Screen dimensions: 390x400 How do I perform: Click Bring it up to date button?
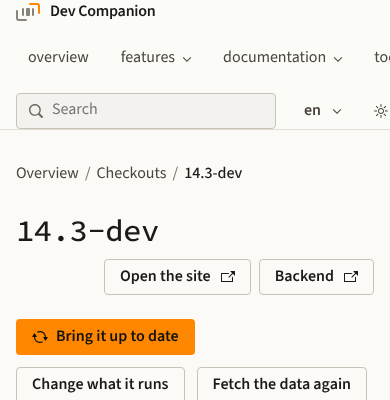[x=105, y=337]
